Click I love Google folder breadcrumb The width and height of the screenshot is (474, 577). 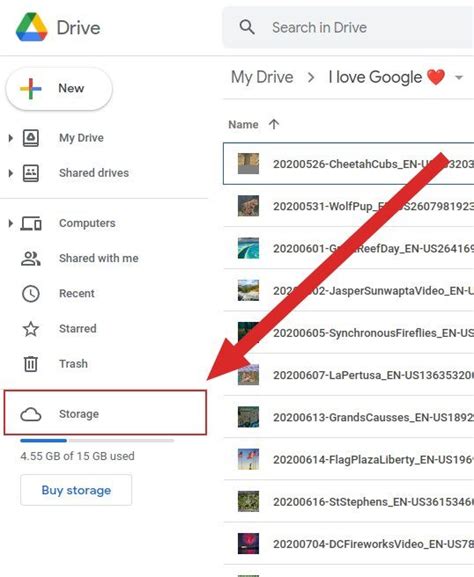tap(387, 77)
